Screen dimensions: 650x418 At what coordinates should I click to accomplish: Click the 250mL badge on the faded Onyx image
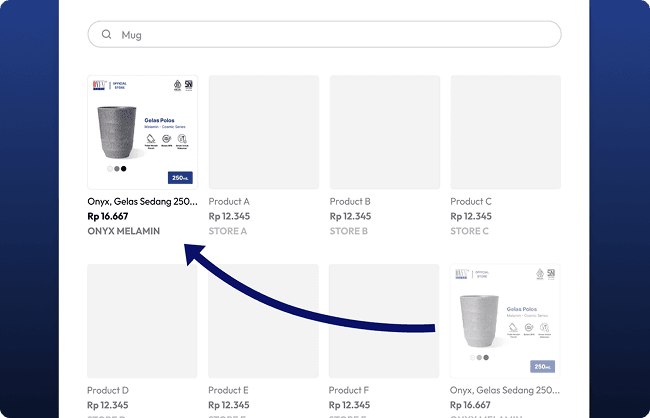click(x=543, y=367)
